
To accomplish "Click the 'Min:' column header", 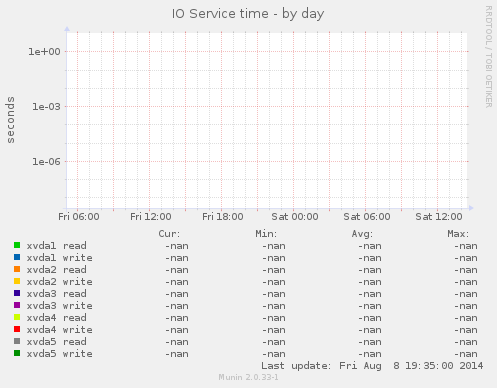I will tap(266, 234).
